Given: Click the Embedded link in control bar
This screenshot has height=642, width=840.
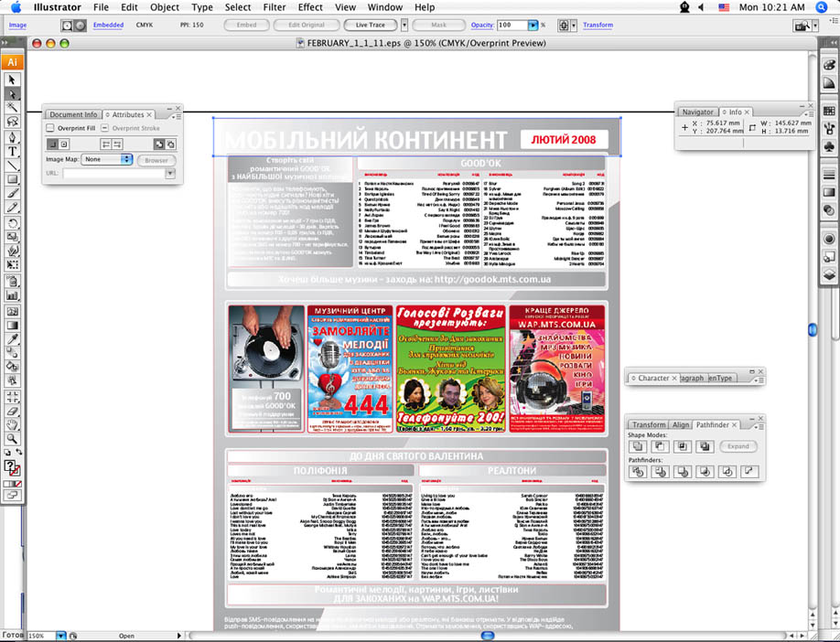Looking at the screenshot, I should (108, 25).
